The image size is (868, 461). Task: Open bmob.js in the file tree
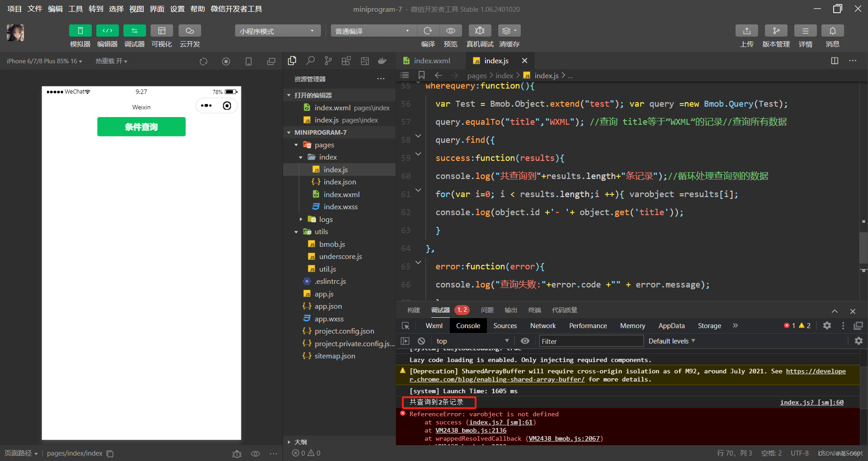[332, 244]
